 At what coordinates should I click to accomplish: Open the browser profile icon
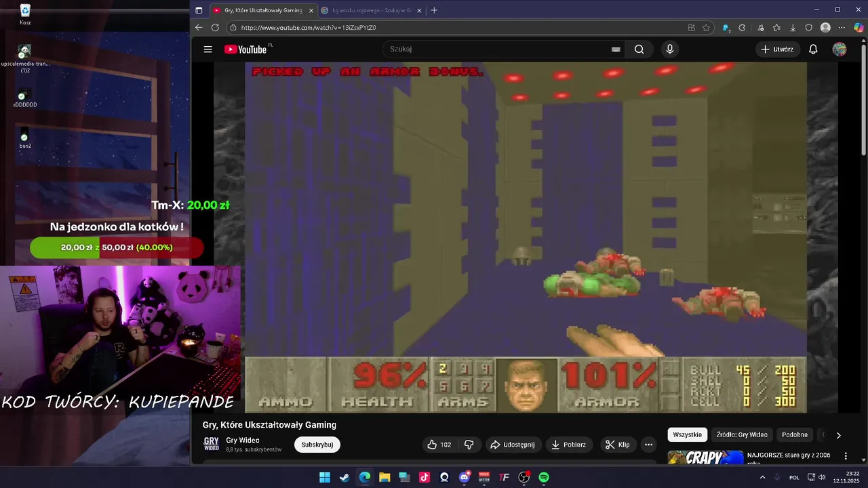825,28
